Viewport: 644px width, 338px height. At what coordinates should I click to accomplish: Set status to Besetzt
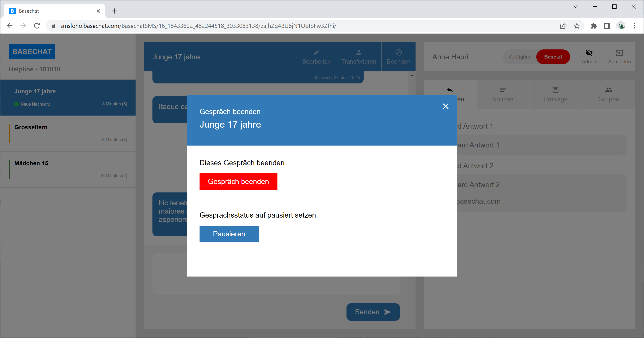[553, 57]
